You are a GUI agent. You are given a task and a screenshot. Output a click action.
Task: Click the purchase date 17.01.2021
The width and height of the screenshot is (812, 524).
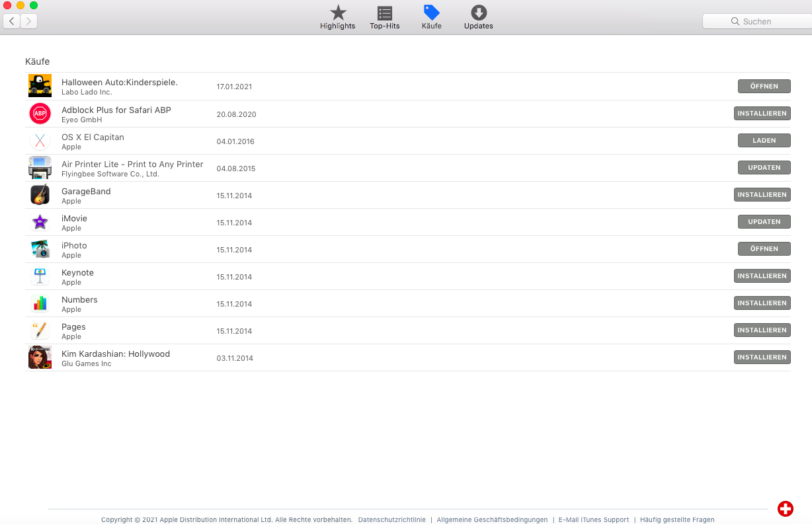(234, 87)
